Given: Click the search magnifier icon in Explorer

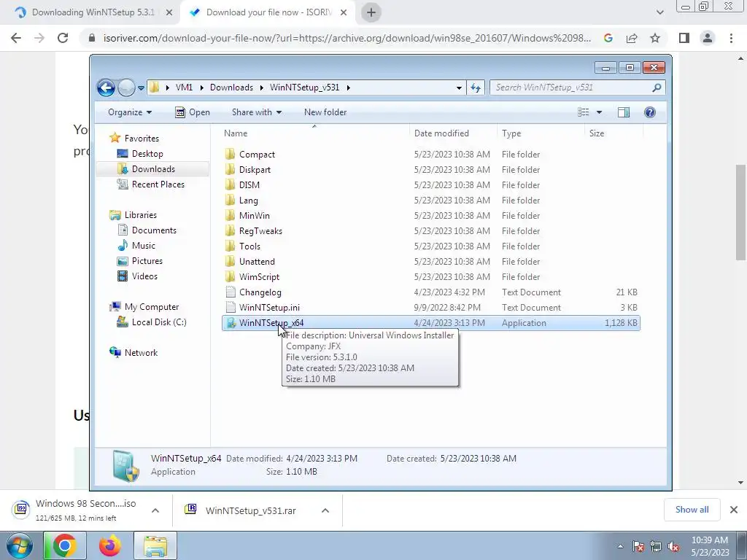Looking at the screenshot, I should (657, 87).
